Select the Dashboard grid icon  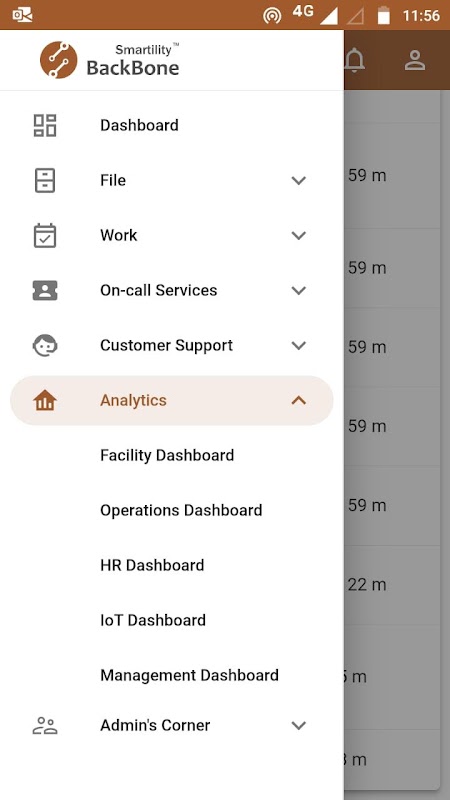tap(45, 126)
